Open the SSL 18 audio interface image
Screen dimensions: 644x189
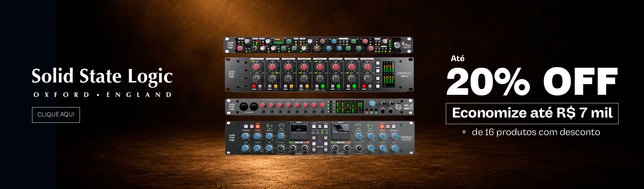(x=319, y=107)
